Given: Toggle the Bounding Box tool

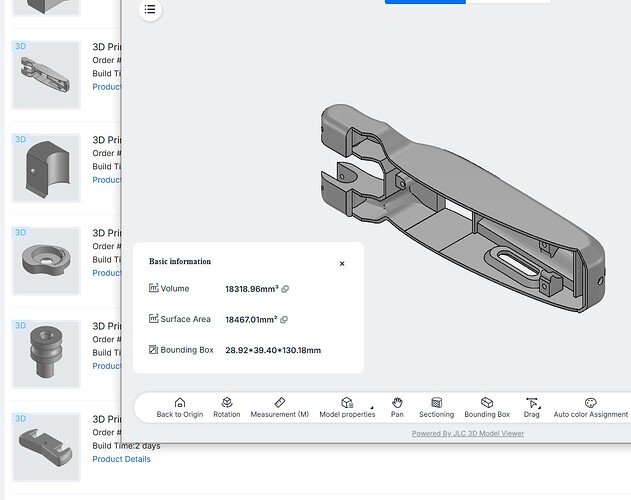Looking at the screenshot, I should 487,408.
